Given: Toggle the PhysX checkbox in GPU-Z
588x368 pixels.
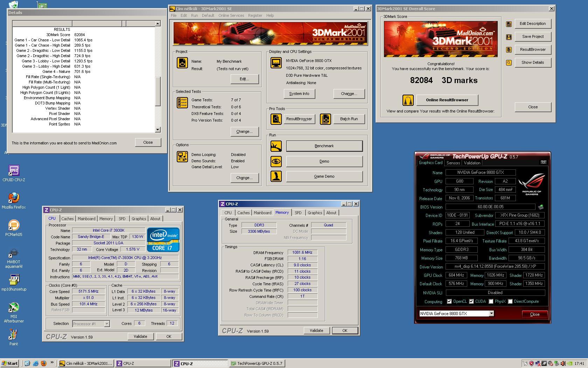Looking at the screenshot, I should click(491, 301).
